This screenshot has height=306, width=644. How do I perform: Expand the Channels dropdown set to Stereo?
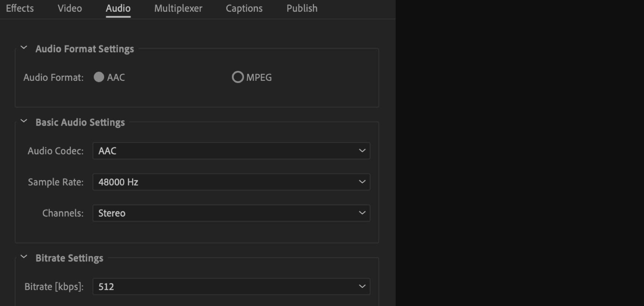tap(231, 213)
